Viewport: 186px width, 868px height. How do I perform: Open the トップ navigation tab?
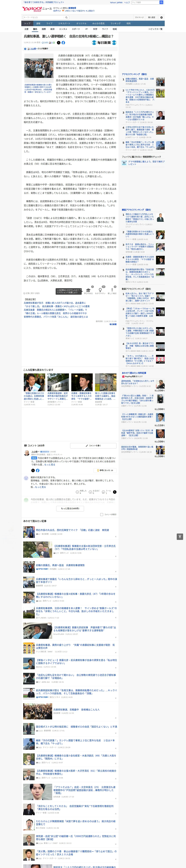[27, 23]
